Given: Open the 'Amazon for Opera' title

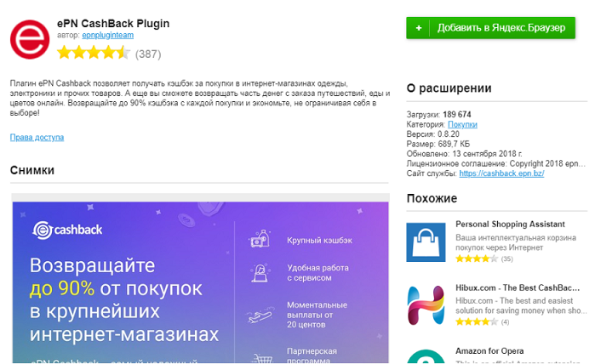Looking at the screenshot, I should (489, 351).
